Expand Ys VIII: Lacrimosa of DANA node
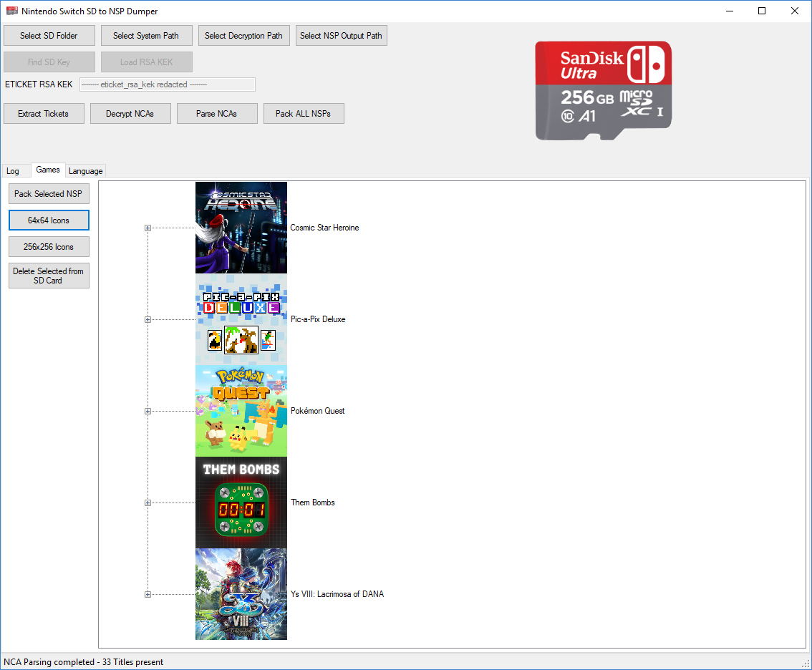The height and width of the screenshot is (670, 812). pos(148,595)
